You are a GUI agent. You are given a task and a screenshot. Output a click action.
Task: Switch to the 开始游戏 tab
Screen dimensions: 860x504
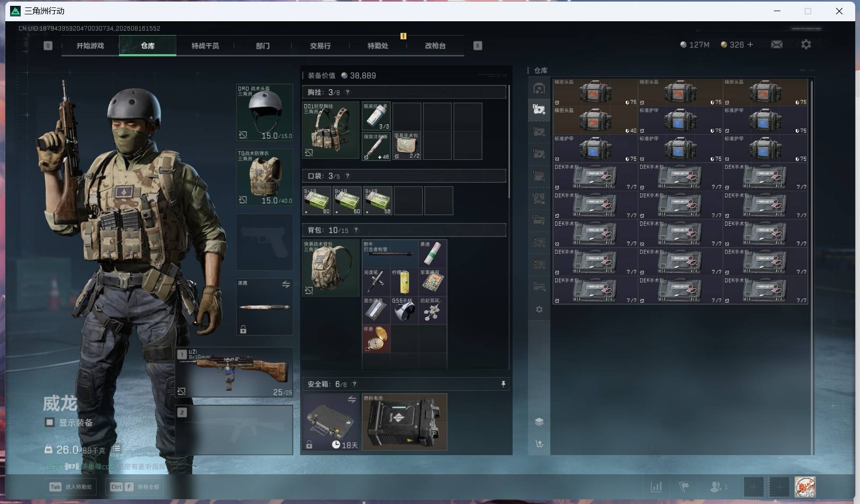90,46
